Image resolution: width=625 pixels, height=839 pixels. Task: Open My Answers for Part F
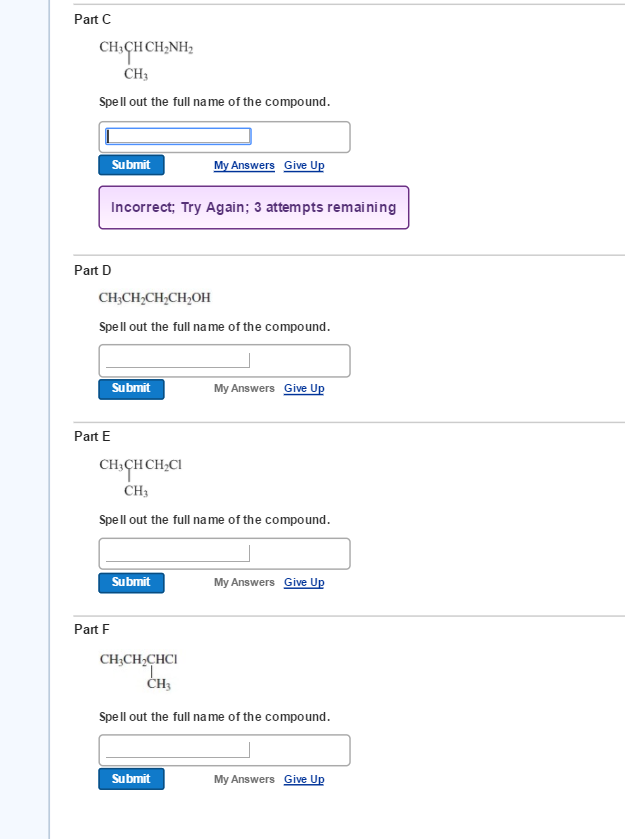click(244, 778)
